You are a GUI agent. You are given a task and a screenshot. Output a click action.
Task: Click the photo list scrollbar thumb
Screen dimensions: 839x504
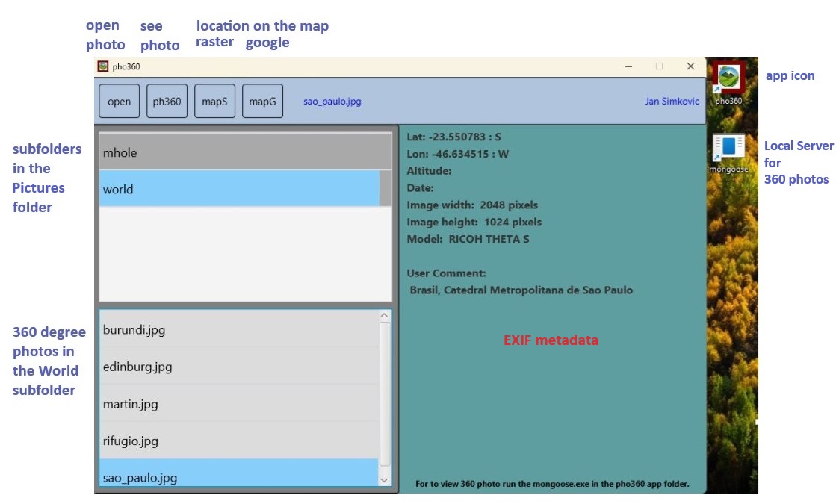(385, 394)
